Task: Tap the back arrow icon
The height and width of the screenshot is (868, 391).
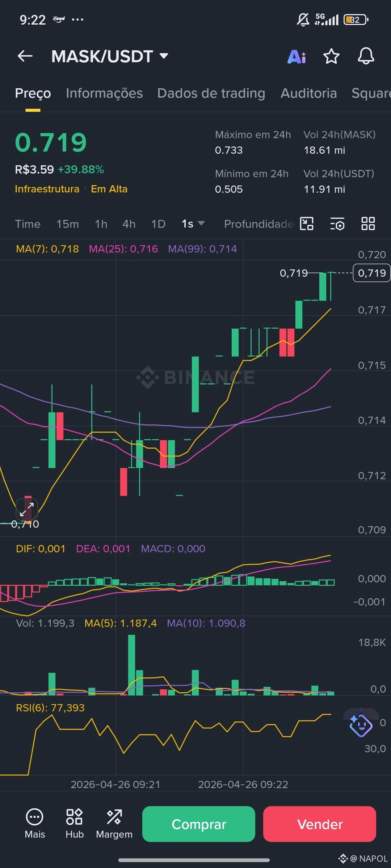Action: click(x=25, y=56)
